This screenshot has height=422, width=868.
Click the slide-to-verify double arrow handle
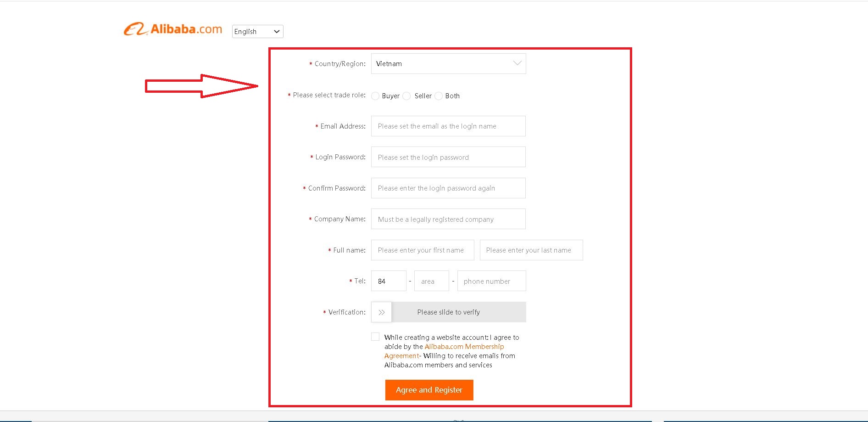(x=381, y=312)
